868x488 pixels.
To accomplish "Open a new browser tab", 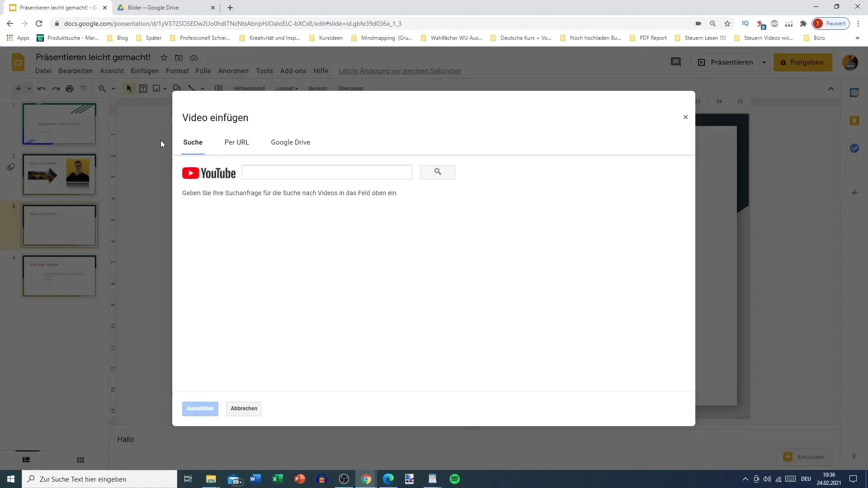I will pyautogui.click(x=230, y=8).
